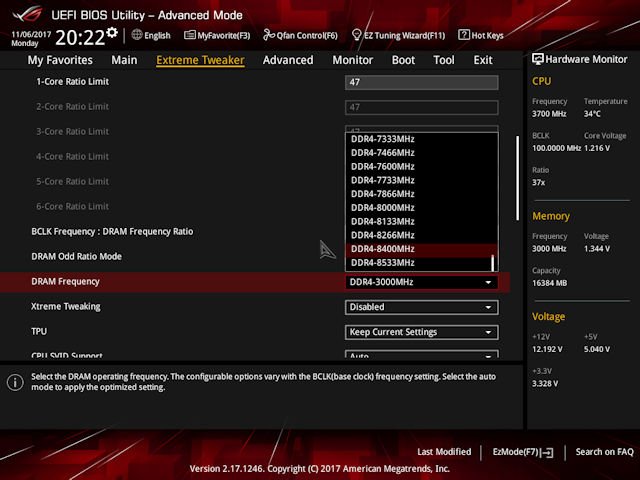
Task: Click the Hardware Monitor screen icon
Action: coord(538,59)
